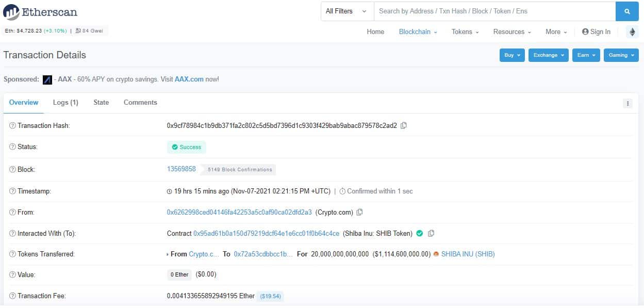Switch to the Overview tab
644x308 pixels.
pos(24,103)
